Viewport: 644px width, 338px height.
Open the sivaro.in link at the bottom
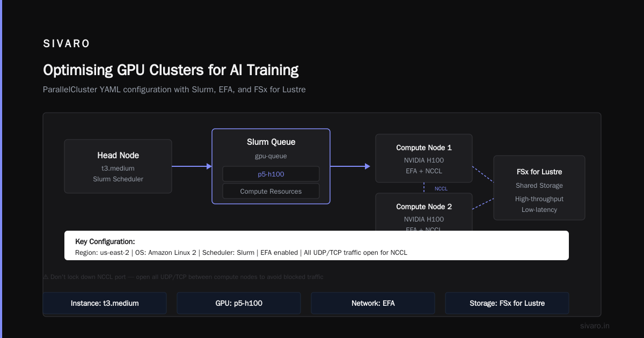click(595, 326)
